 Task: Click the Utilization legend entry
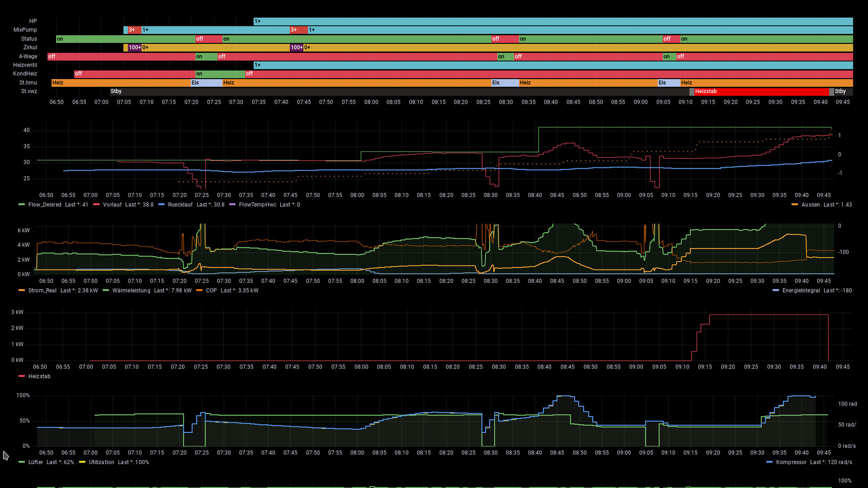[x=102, y=462]
